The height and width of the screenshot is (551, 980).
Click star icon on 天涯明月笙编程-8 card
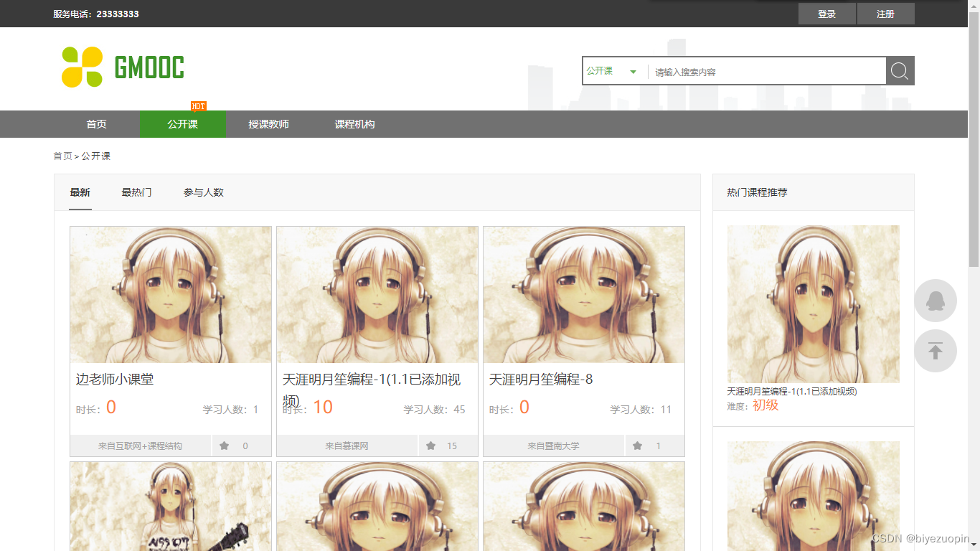click(x=637, y=446)
